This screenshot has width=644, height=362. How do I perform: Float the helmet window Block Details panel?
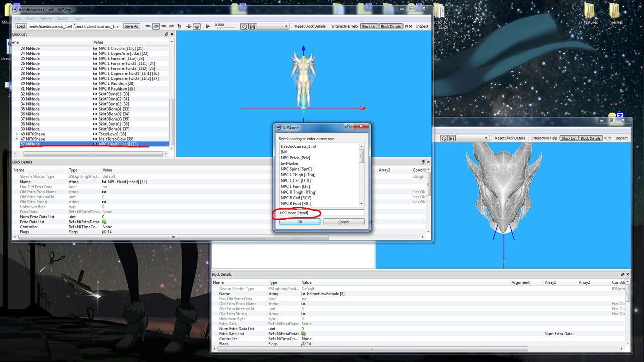(623, 274)
